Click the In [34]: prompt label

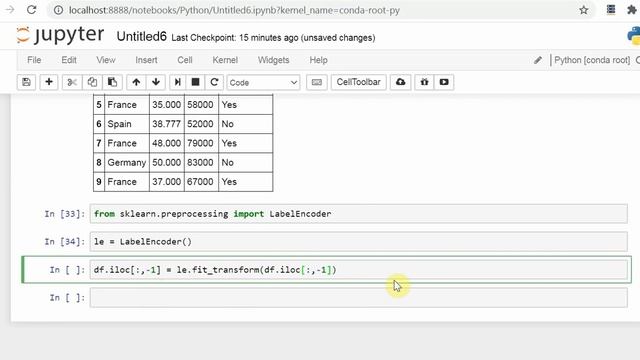[64, 242]
